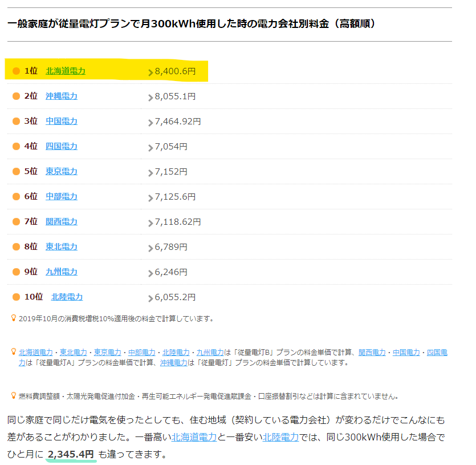The height and width of the screenshot is (465, 476).
Task: Click the chevron arrow before 8,400.6円
Action: 150,72
